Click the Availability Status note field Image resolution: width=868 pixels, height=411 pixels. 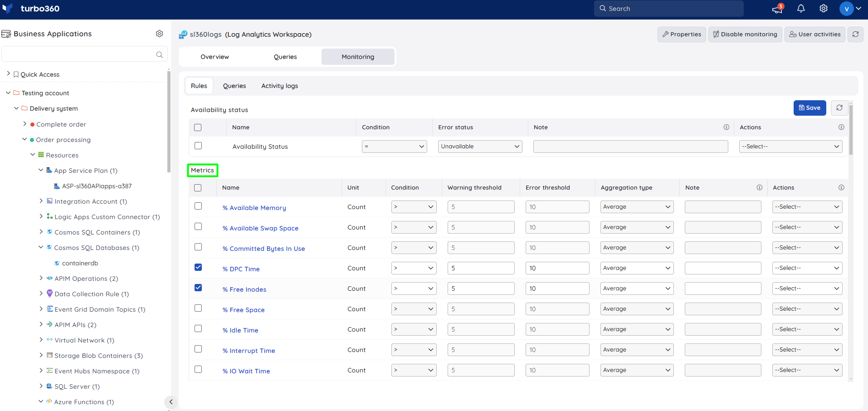pos(631,147)
